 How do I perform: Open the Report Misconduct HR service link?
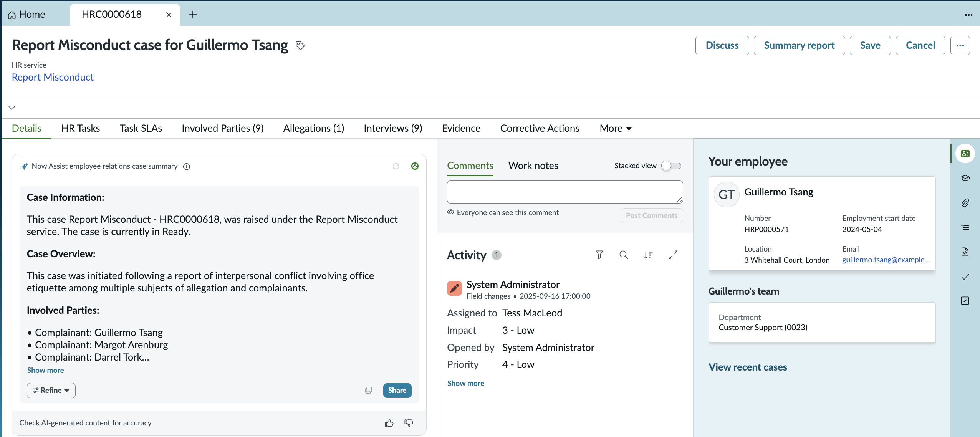point(53,77)
